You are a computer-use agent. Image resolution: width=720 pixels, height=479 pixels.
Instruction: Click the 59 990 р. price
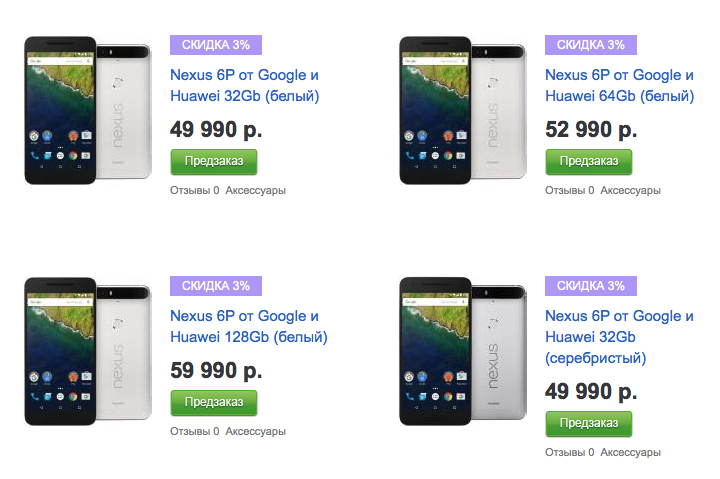coord(216,370)
